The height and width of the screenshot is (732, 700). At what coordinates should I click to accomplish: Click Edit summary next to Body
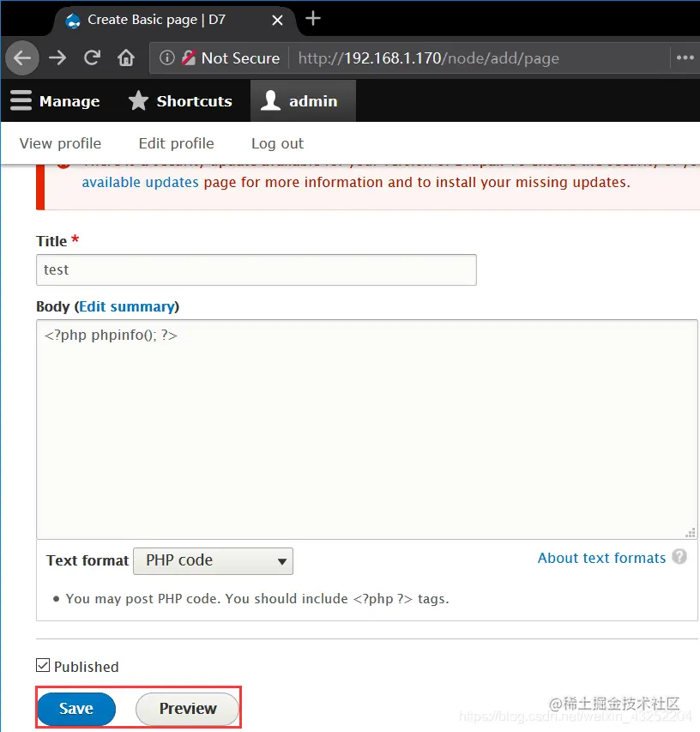tap(126, 306)
